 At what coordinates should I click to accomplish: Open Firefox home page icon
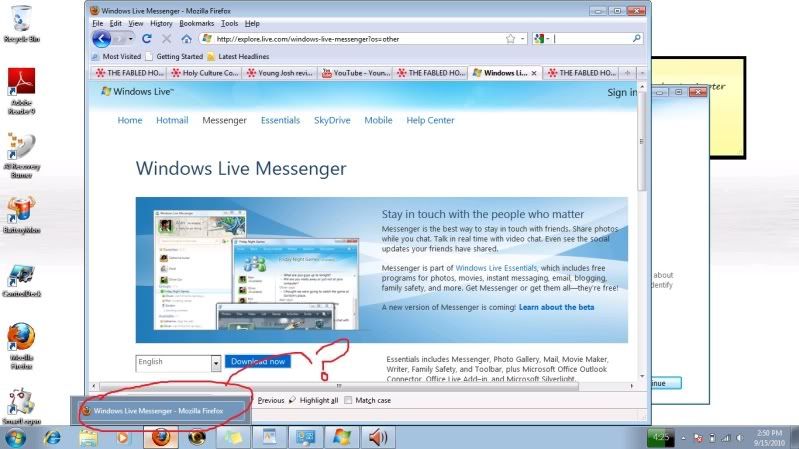point(186,39)
